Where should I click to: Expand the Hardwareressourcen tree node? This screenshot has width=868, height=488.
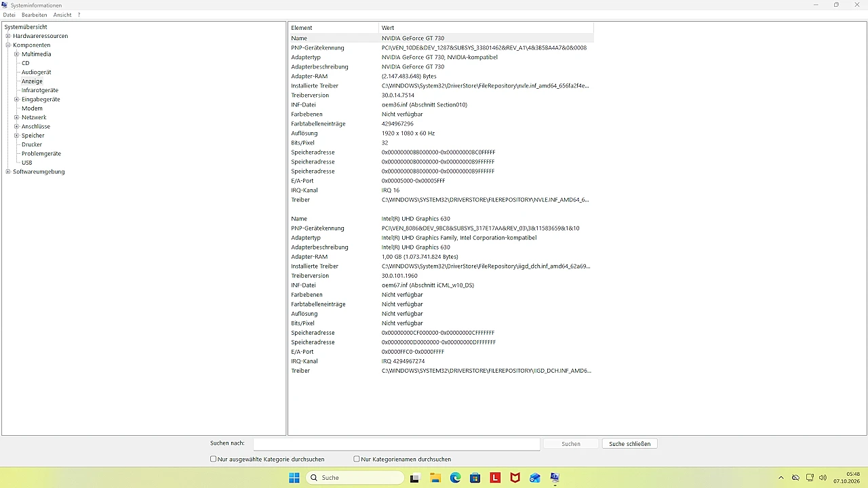point(8,36)
